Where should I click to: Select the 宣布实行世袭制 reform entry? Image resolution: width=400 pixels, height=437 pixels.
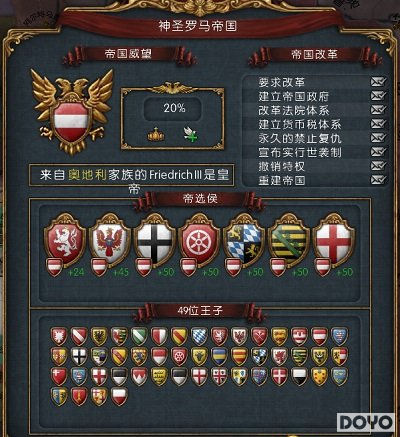[x=315, y=152]
